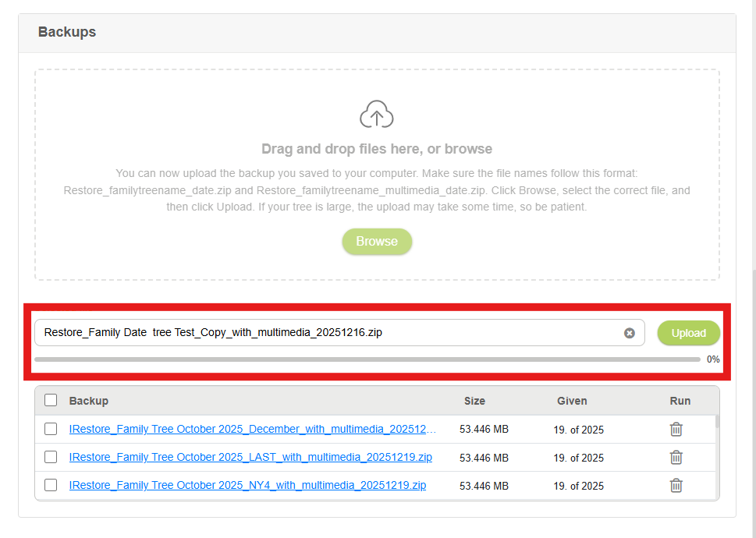Click the Given column header
The height and width of the screenshot is (538, 756).
click(572, 401)
